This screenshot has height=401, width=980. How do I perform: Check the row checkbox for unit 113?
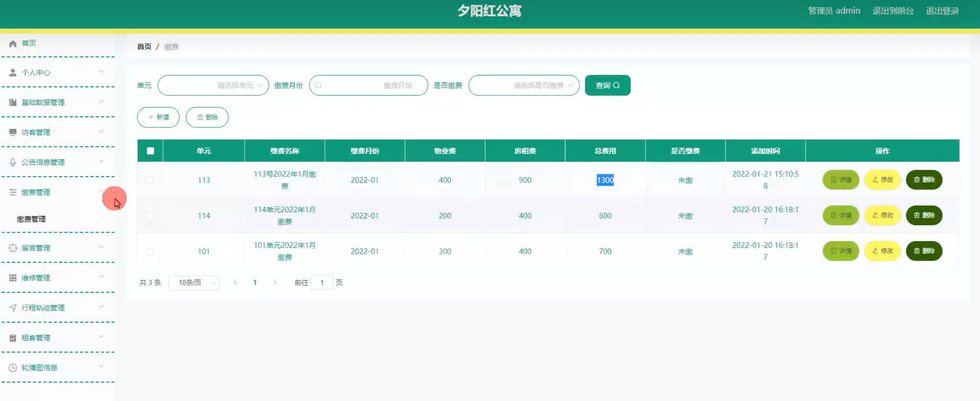pos(150,180)
